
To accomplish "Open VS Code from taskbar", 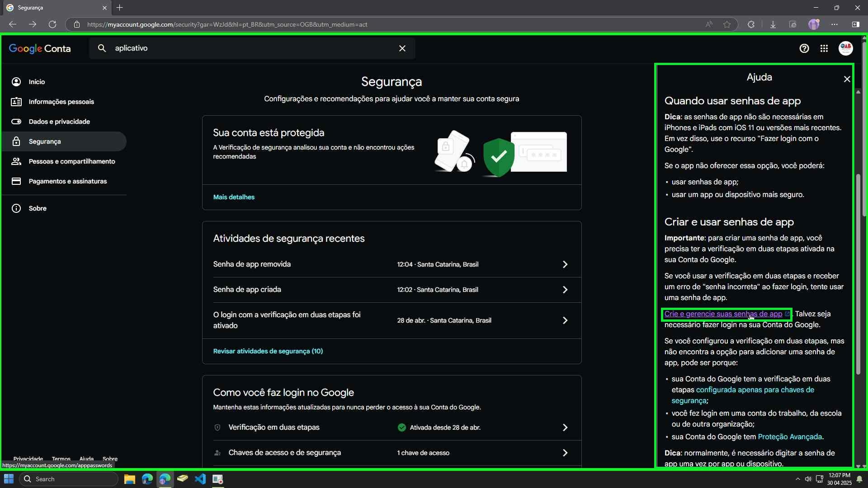I will (x=200, y=479).
